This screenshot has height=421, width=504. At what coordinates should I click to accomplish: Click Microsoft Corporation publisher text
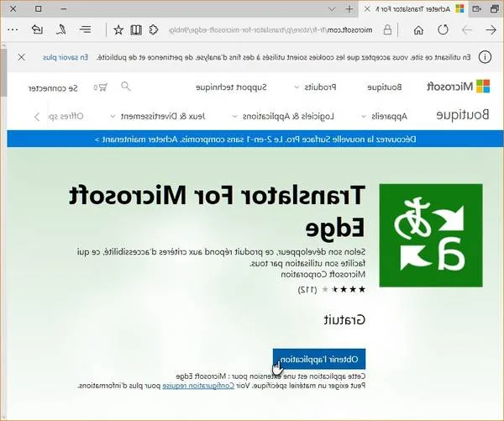(323, 274)
